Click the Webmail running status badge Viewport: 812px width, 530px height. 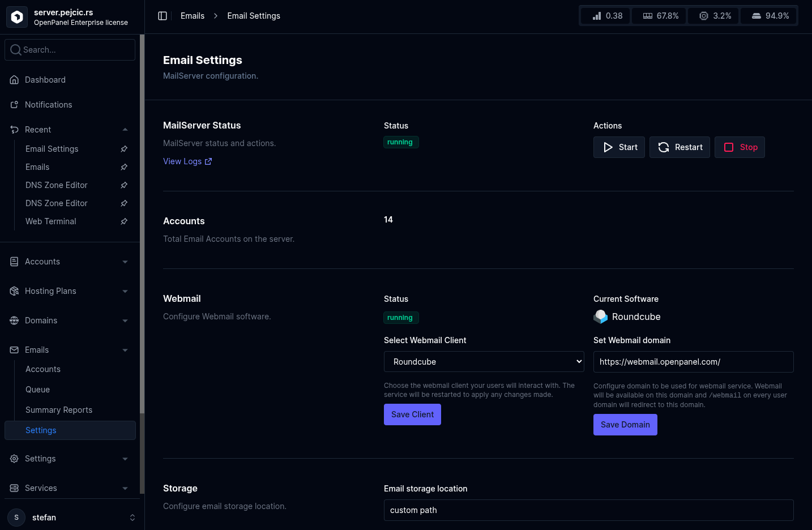pos(400,318)
